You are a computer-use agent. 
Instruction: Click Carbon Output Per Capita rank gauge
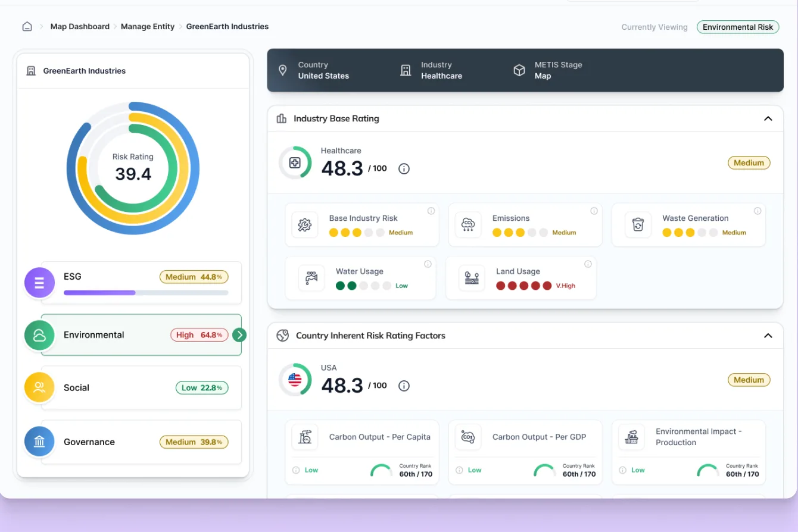click(x=381, y=470)
